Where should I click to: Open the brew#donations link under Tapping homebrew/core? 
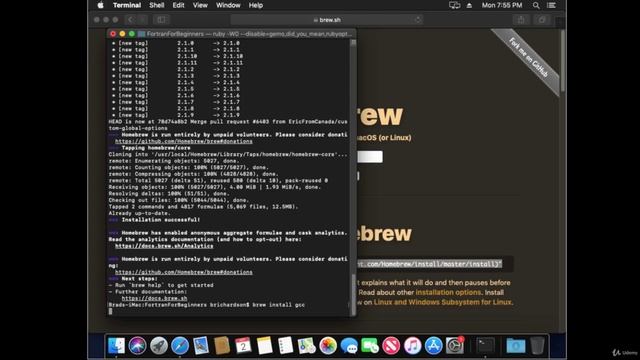(x=184, y=141)
